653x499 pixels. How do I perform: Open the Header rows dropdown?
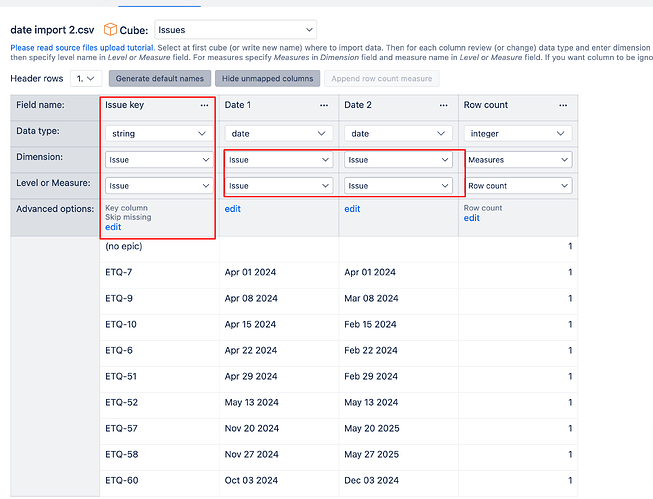86,78
